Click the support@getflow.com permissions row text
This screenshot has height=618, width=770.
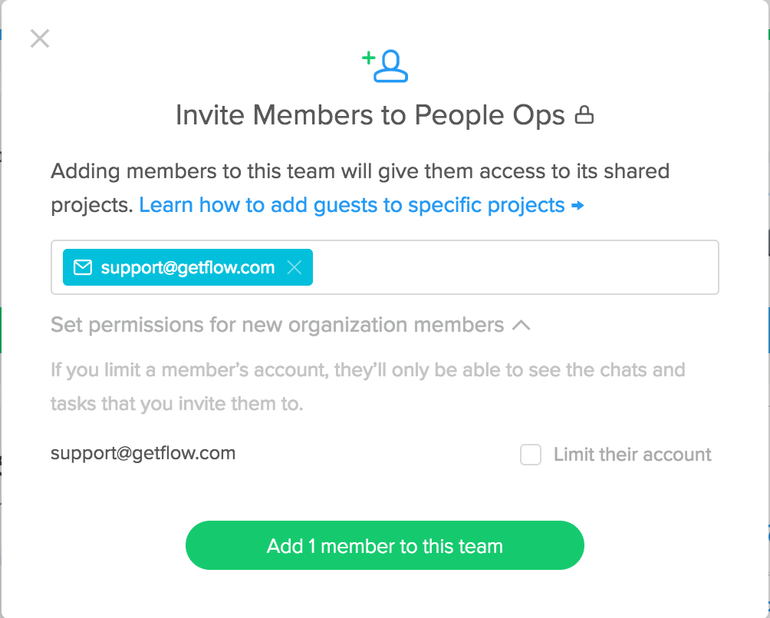pos(143,453)
